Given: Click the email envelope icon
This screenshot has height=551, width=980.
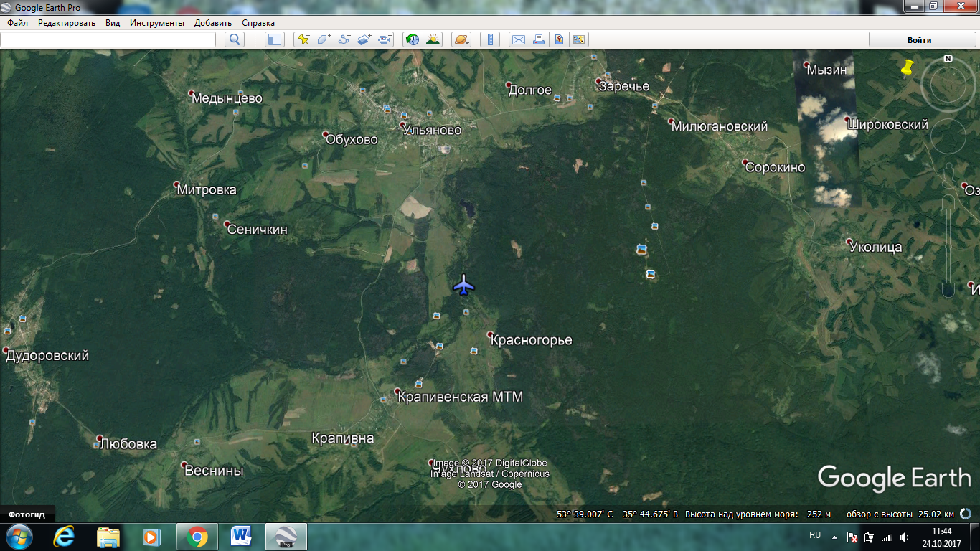Looking at the screenshot, I should tap(518, 39).
